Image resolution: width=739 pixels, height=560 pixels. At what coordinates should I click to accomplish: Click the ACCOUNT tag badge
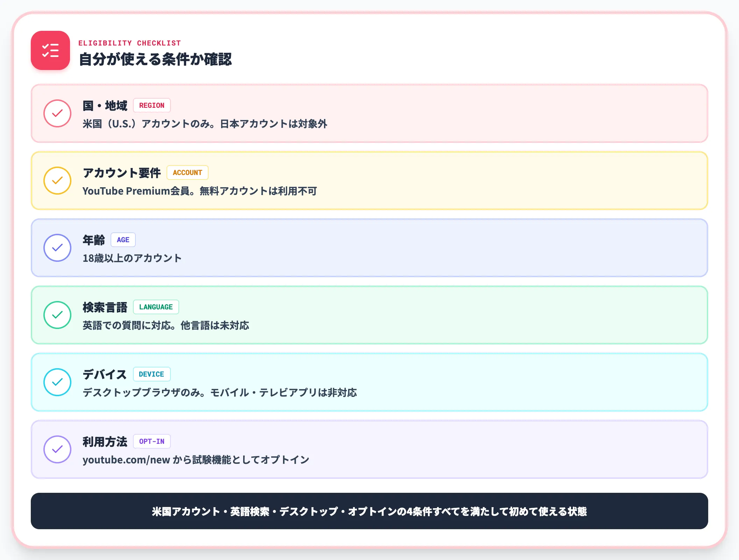188,173
